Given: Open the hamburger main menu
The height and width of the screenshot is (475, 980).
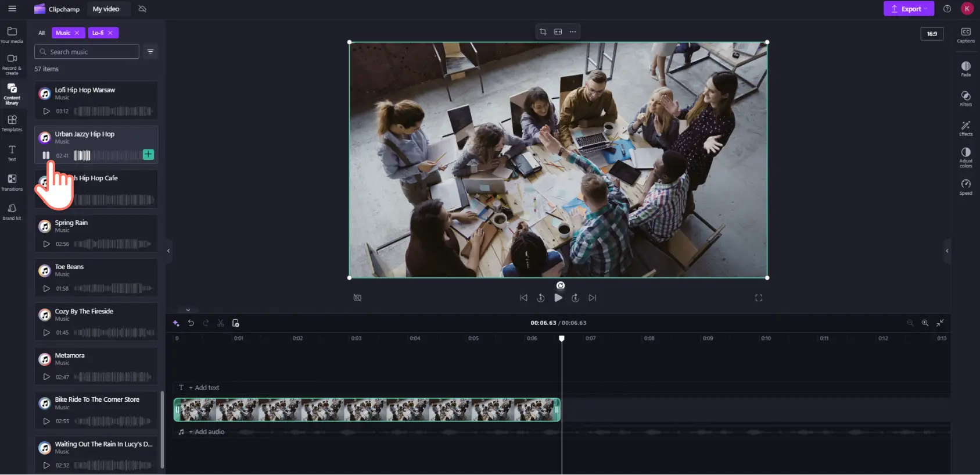Looking at the screenshot, I should pos(12,9).
